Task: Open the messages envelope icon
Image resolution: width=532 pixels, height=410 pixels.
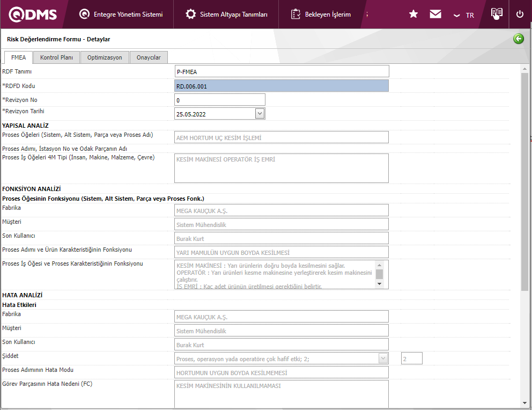Action: tap(435, 14)
